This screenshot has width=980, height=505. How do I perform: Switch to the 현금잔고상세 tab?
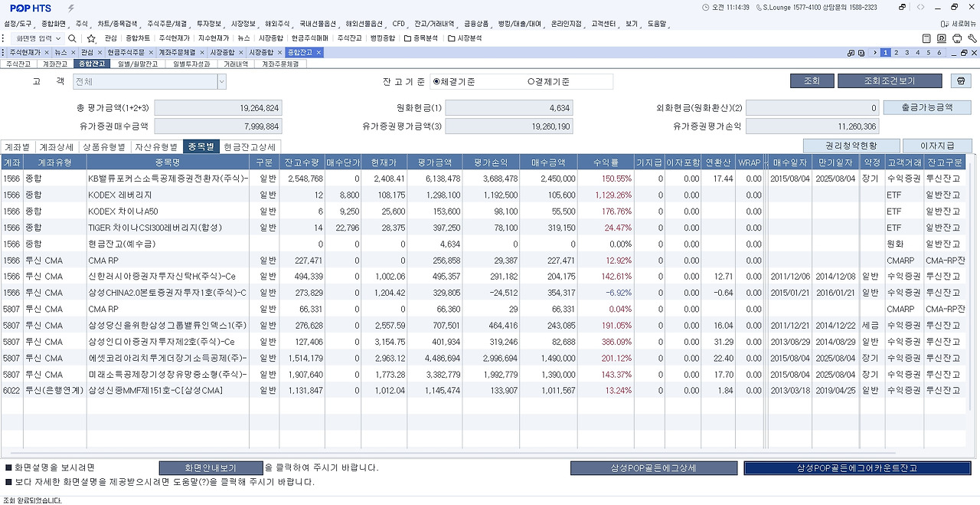click(250, 146)
